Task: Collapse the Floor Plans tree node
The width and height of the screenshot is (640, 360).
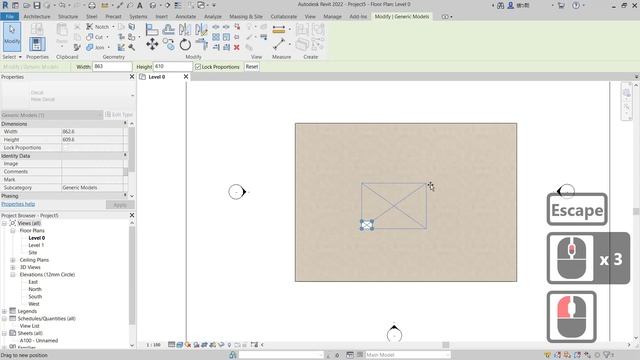Action: click(x=13, y=231)
